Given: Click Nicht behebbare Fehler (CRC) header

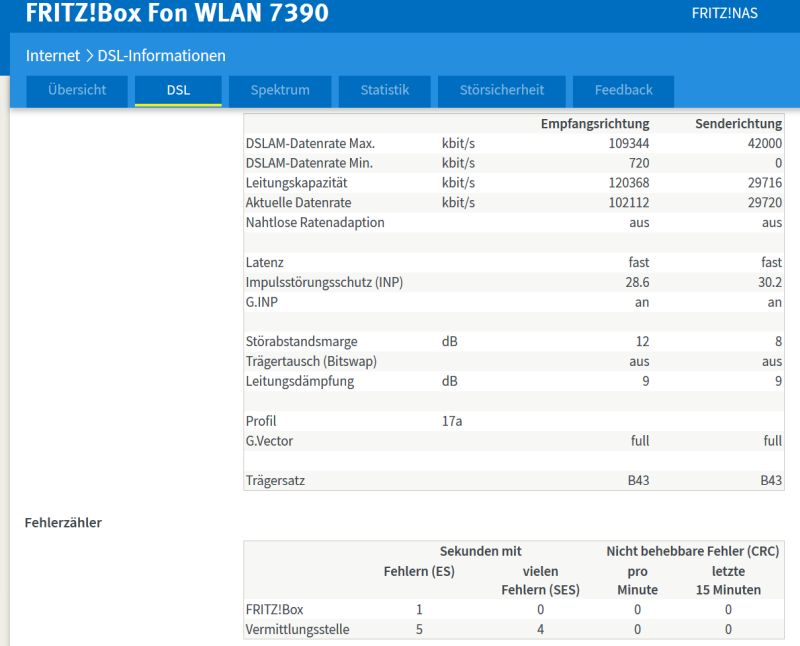Looking at the screenshot, I should [x=692, y=551].
